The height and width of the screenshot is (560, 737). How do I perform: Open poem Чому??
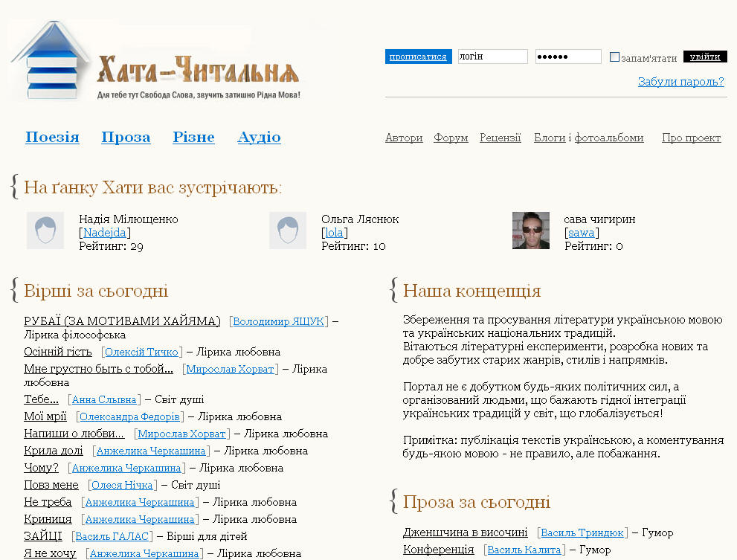point(42,468)
